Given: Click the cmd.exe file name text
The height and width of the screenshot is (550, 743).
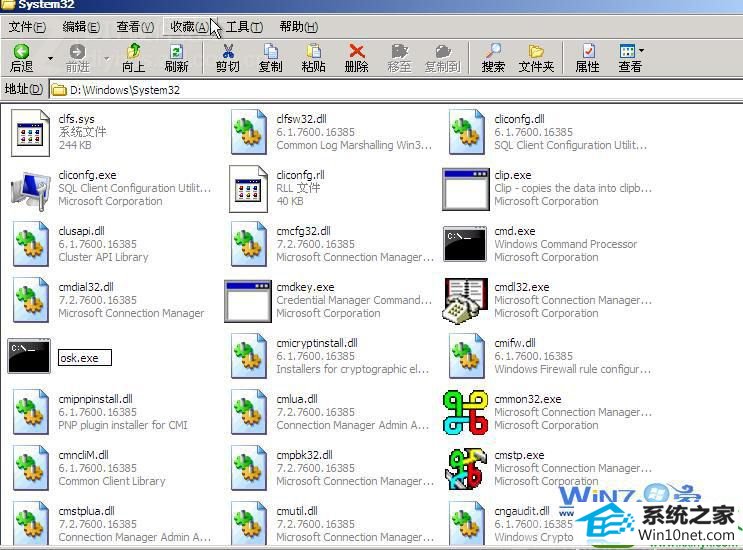Looking at the screenshot, I should click(515, 231).
